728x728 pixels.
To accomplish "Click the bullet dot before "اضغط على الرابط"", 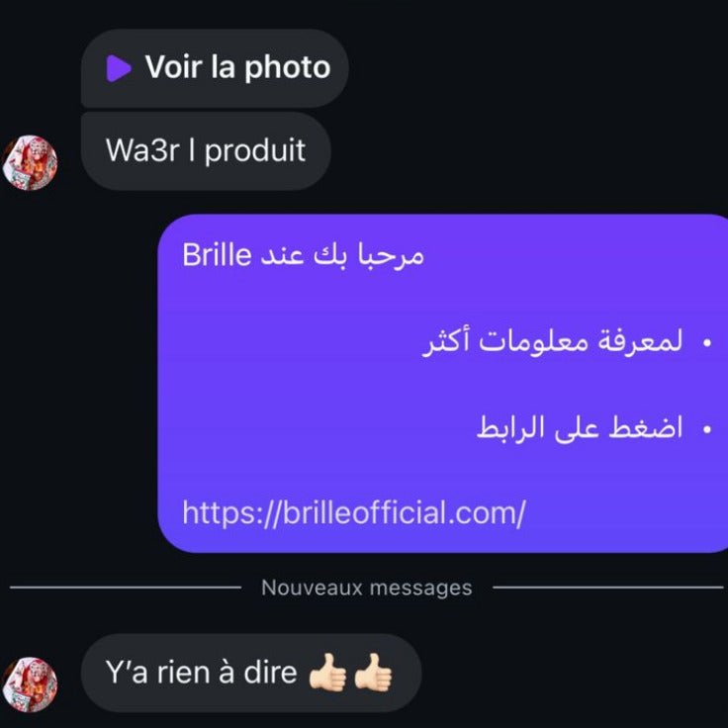I will (707, 429).
